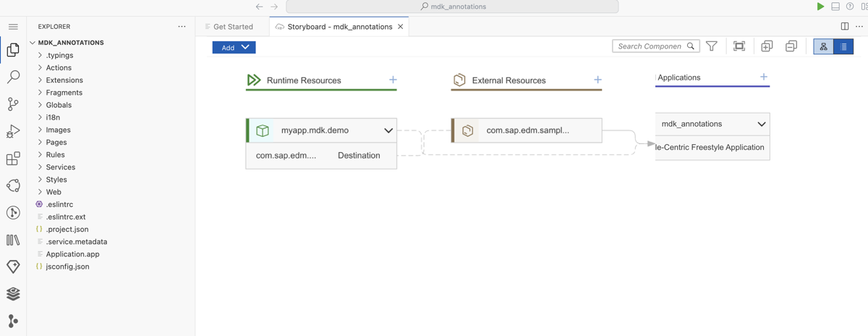Switch to graphical diagram view toggle

click(823, 46)
